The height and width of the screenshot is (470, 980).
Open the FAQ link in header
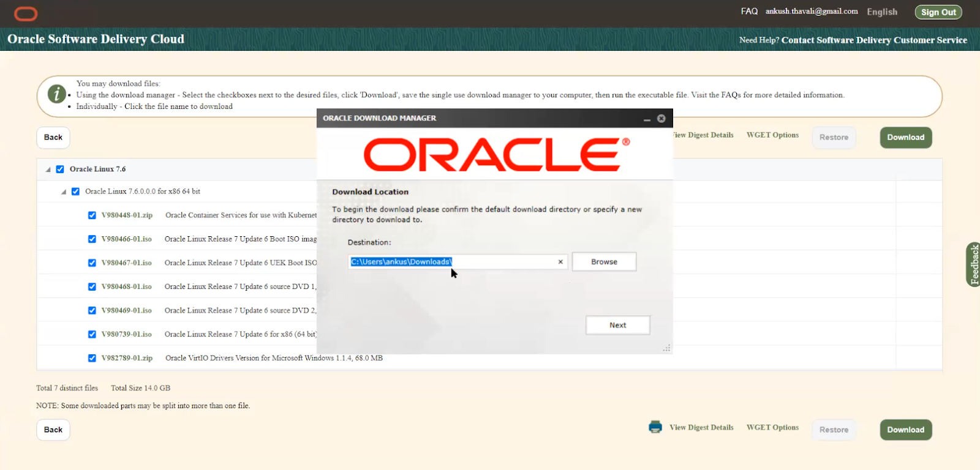click(749, 12)
